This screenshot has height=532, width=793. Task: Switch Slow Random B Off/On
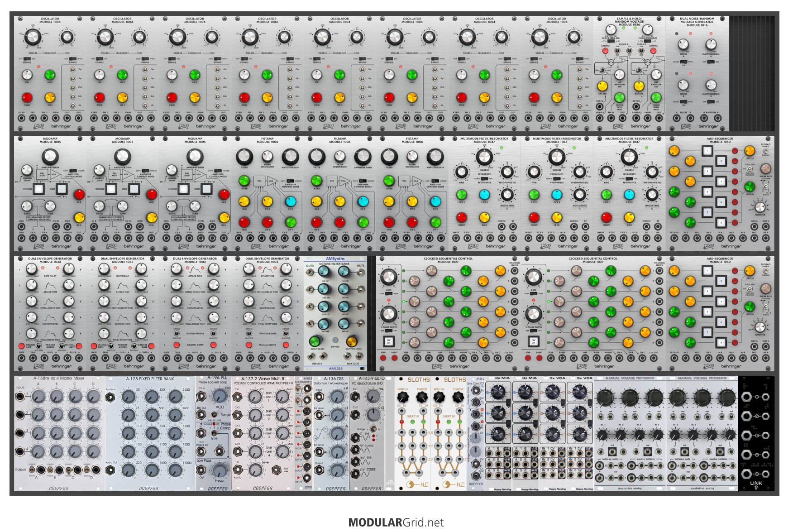(x=711, y=102)
